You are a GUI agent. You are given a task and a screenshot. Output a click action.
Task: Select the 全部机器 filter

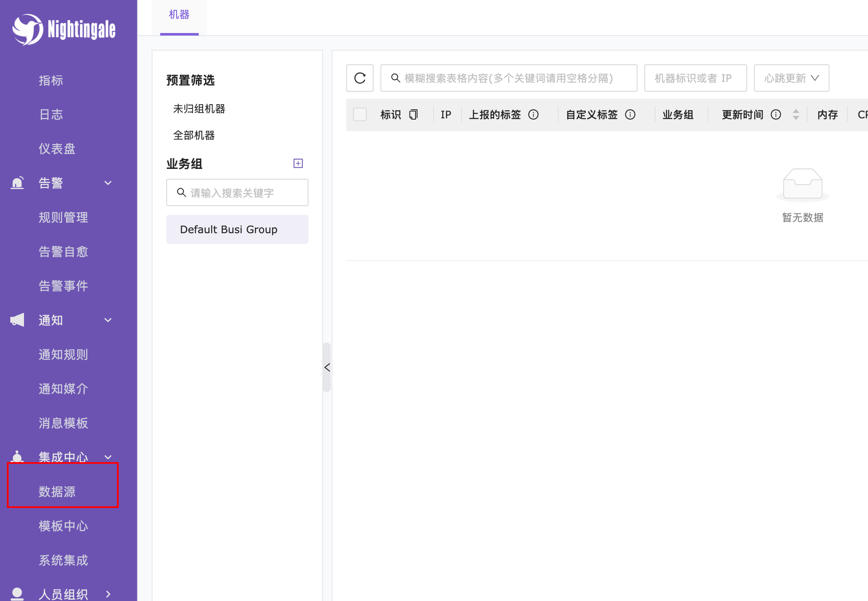point(194,135)
